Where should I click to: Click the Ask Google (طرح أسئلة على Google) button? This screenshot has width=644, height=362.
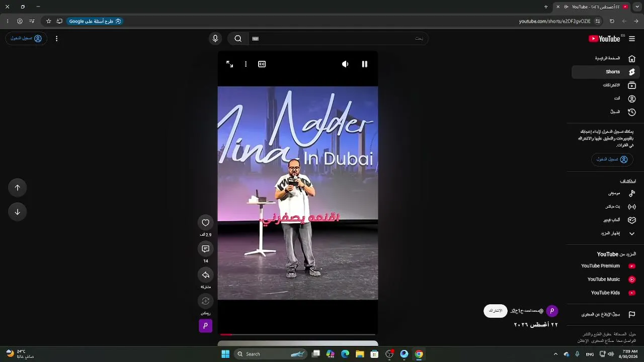tap(95, 21)
